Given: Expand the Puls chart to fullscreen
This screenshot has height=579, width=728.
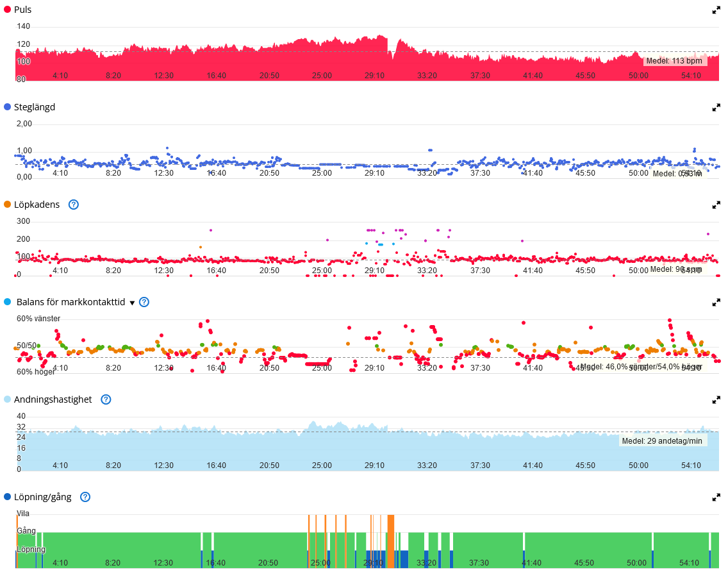Looking at the screenshot, I should (716, 10).
